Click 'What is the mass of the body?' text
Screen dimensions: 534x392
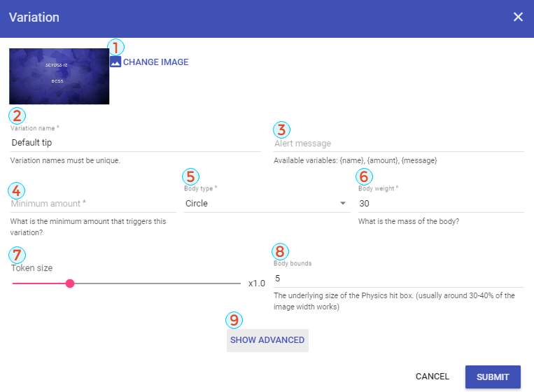point(409,221)
